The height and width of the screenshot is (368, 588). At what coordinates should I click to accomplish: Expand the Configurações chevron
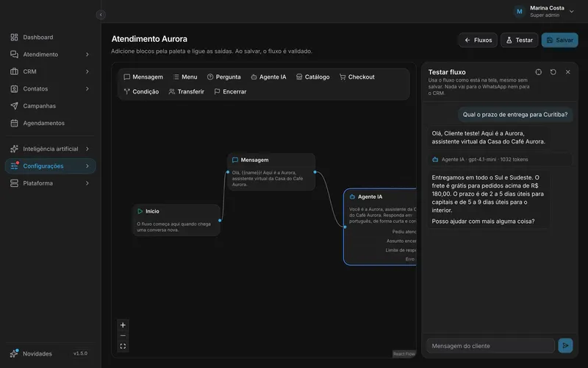[x=87, y=166]
